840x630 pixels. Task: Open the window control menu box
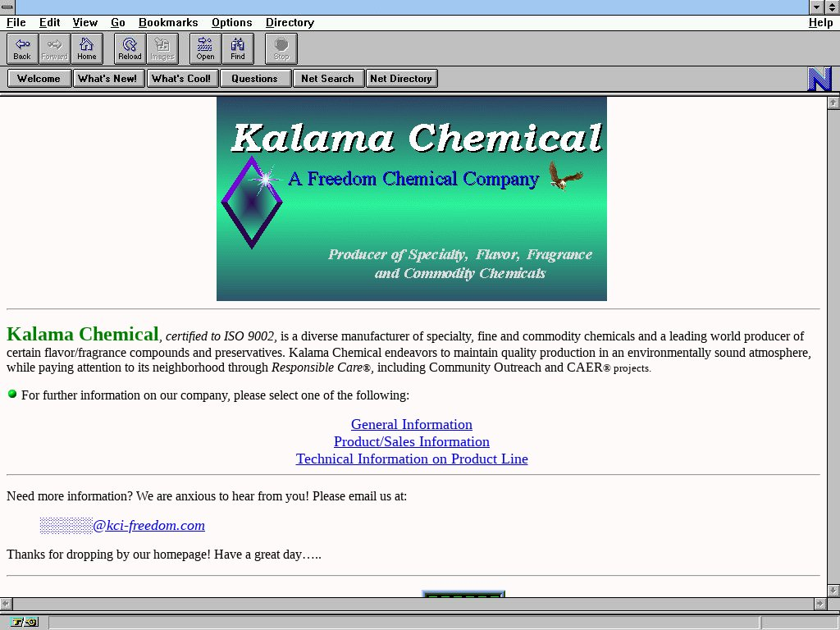pyautogui.click(x=7, y=7)
